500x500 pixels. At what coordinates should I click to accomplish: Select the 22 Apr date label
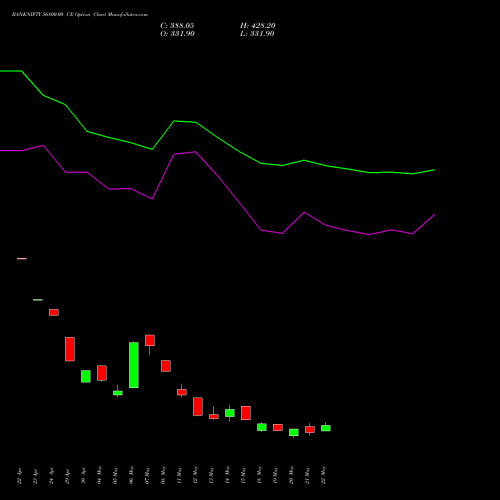point(19,476)
